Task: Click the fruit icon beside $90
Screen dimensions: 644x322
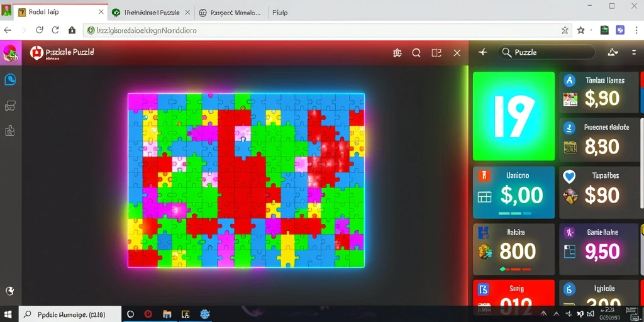Action: (570, 196)
